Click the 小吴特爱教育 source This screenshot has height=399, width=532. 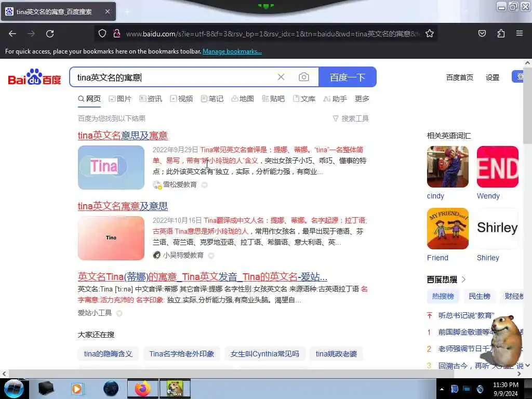(x=183, y=255)
